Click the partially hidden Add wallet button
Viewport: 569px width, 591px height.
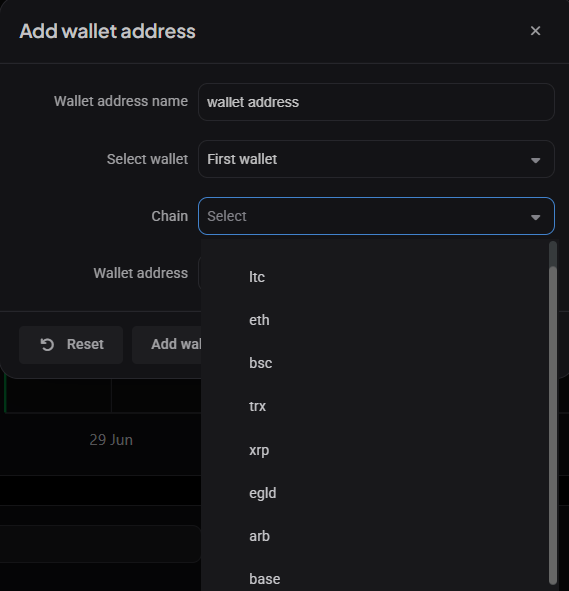point(167,344)
